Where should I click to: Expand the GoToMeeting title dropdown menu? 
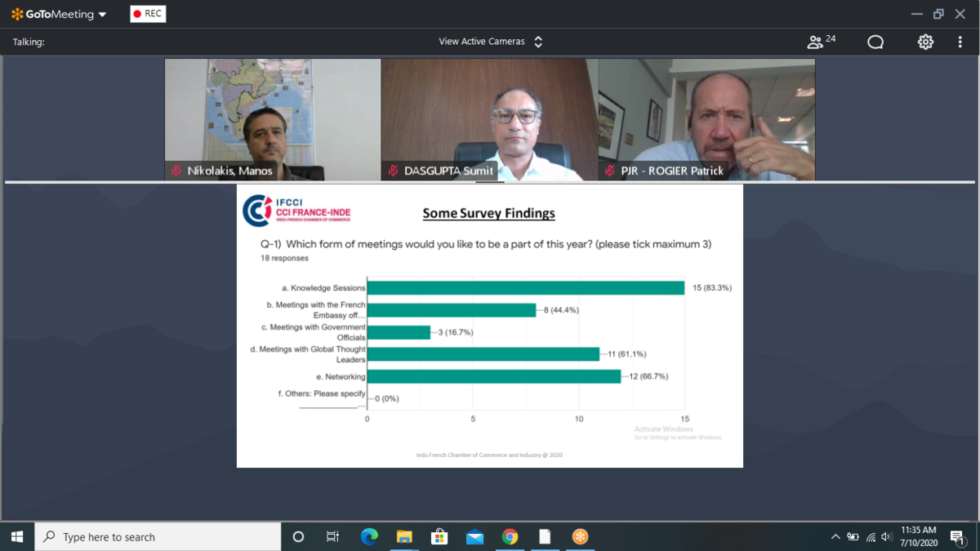pos(101,15)
